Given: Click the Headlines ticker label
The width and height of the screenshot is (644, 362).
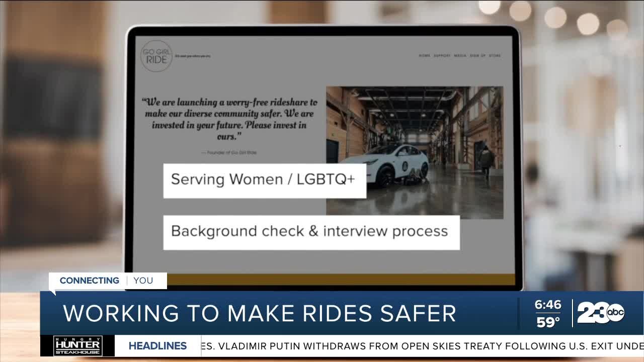Looking at the screenshot, I should [158, 346].
